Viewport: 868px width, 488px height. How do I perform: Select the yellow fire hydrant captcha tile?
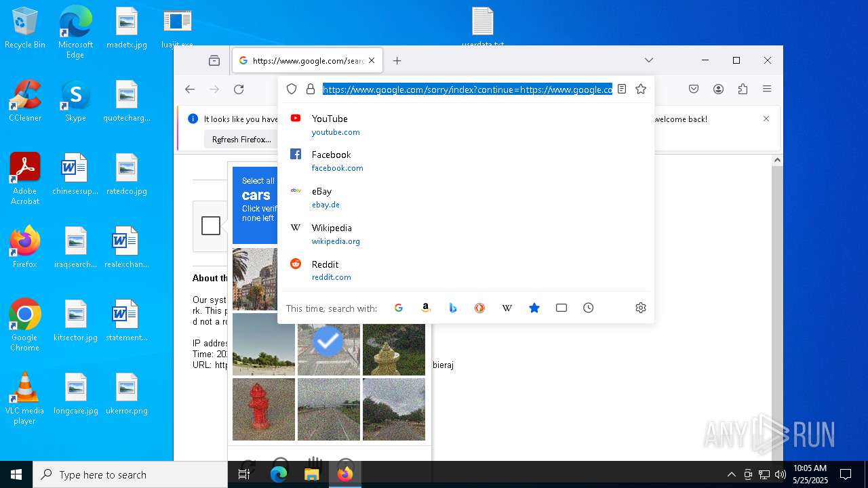394,344
